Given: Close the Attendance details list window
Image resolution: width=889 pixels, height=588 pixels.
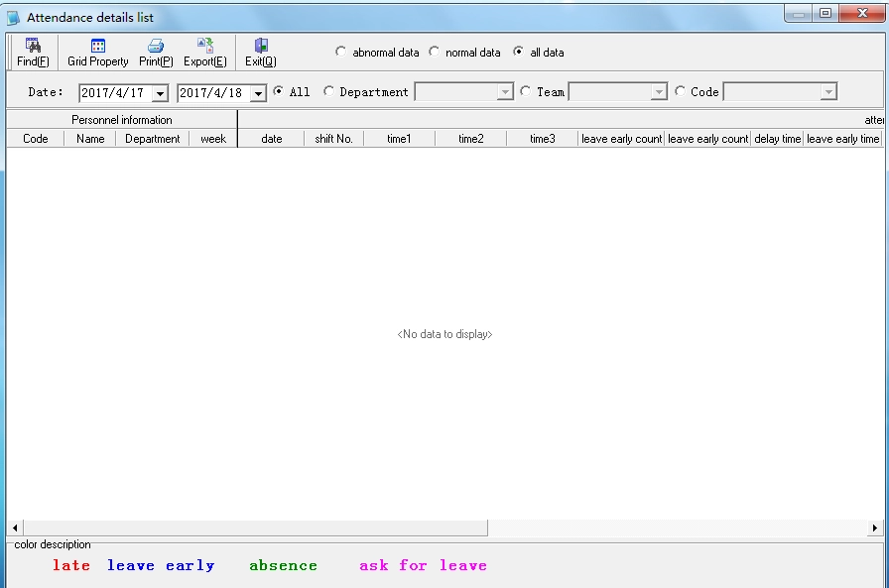Looking at the screenshot, I should [862, 14].
